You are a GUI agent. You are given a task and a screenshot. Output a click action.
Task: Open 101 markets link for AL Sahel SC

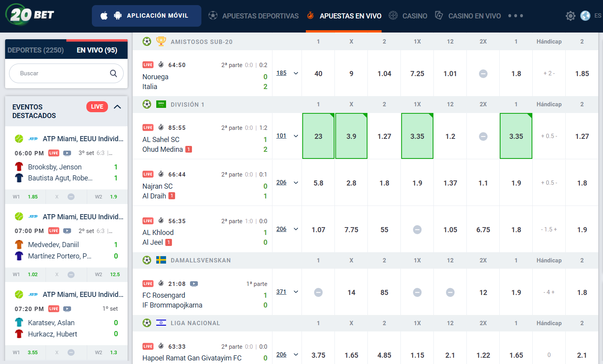point(281,136)
